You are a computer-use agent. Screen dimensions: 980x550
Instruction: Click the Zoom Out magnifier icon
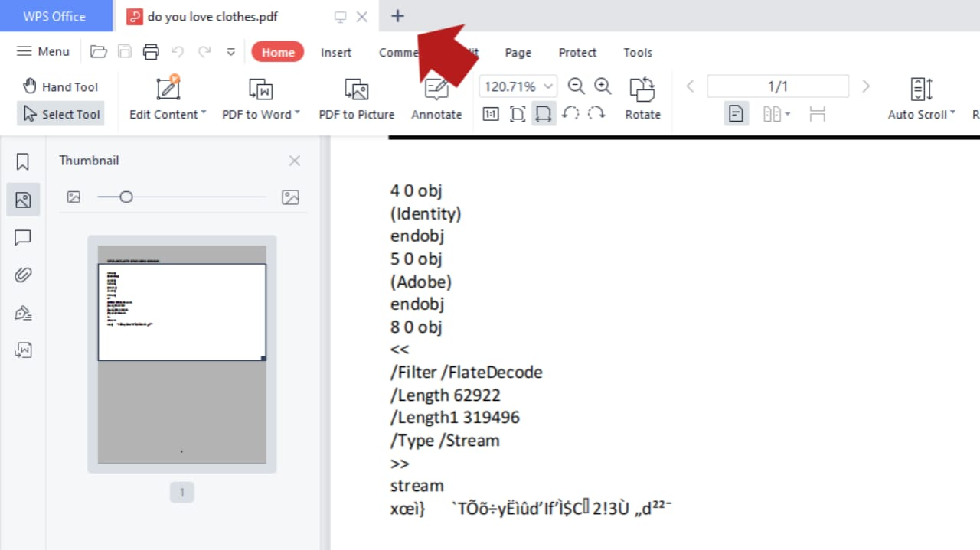point(577,86)
